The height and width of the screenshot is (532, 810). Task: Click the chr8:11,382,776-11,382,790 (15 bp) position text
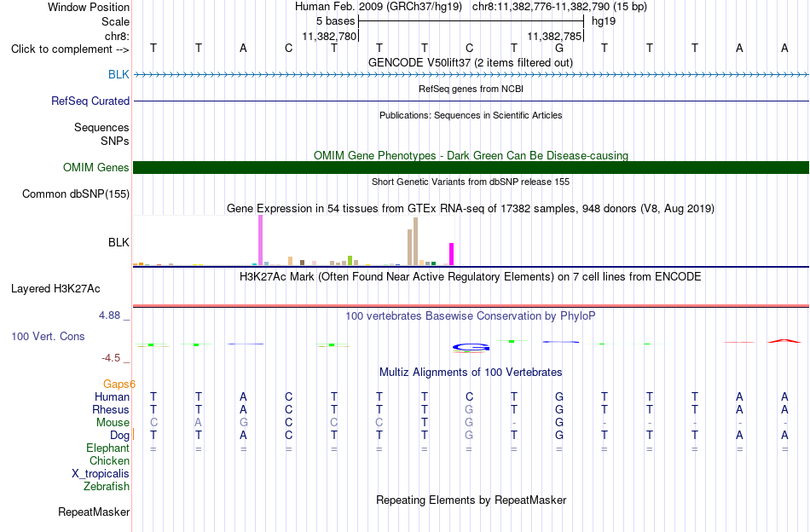click(559, 7)
